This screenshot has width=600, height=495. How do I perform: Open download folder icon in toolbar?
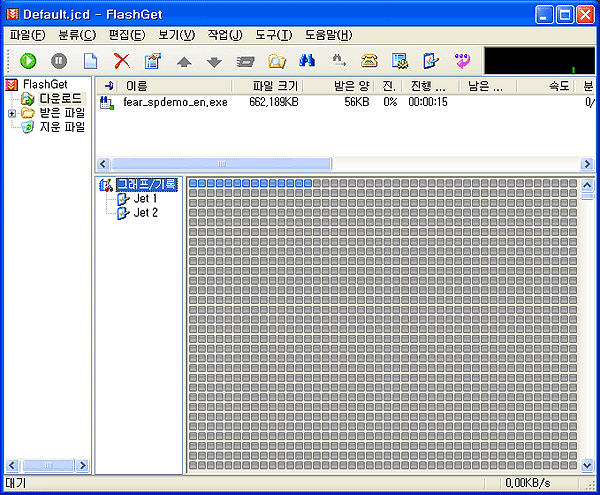pos(277,61)
